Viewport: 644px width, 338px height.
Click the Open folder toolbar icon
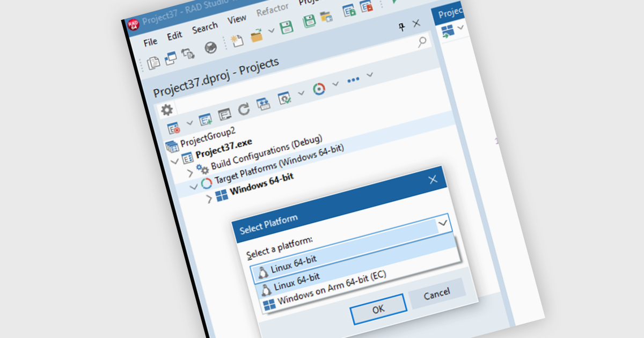pos(257,35)
